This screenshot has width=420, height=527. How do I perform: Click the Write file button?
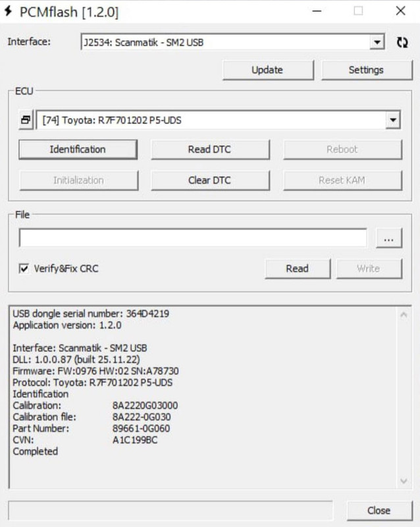click(369, 269)
